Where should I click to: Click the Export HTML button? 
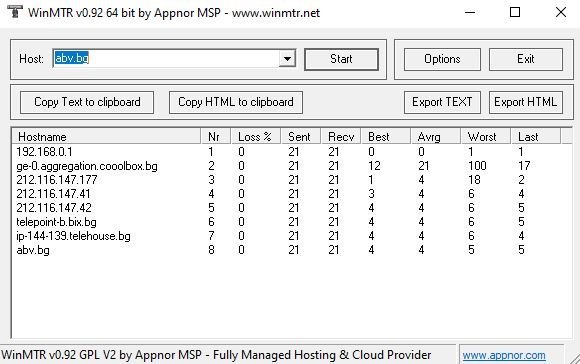pos(526,102)
